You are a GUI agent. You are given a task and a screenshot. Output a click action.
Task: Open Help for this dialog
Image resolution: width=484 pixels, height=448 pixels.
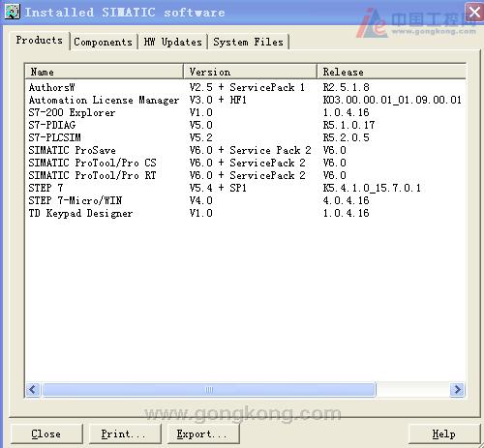444,433
